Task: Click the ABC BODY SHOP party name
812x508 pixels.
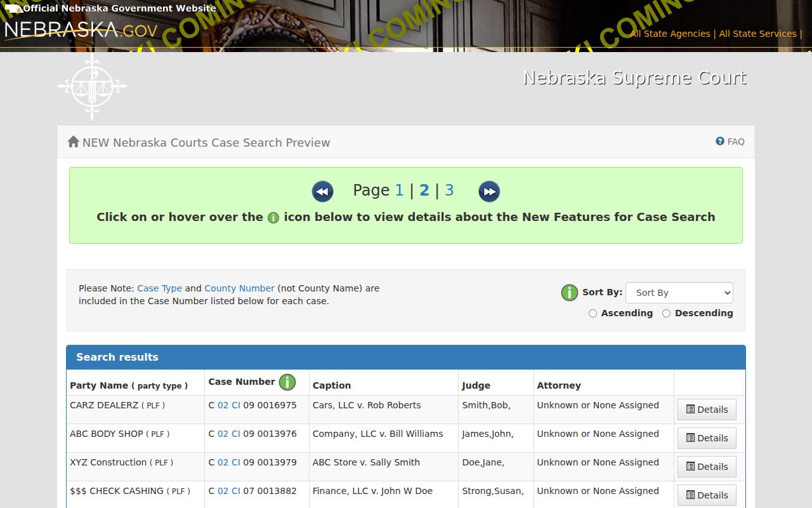Action: tap(107, 434)
